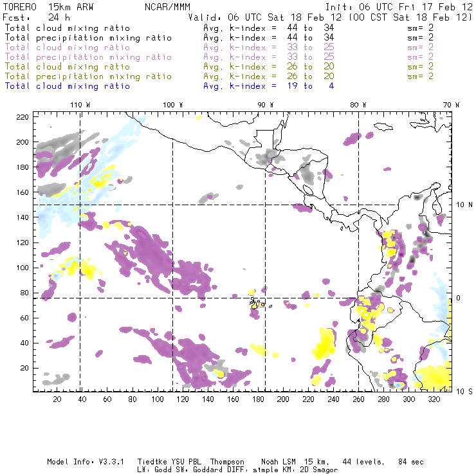Click horizontal-axis tick label "280"
The width and height of the screenshot is (476, 476).
point(384,399)
